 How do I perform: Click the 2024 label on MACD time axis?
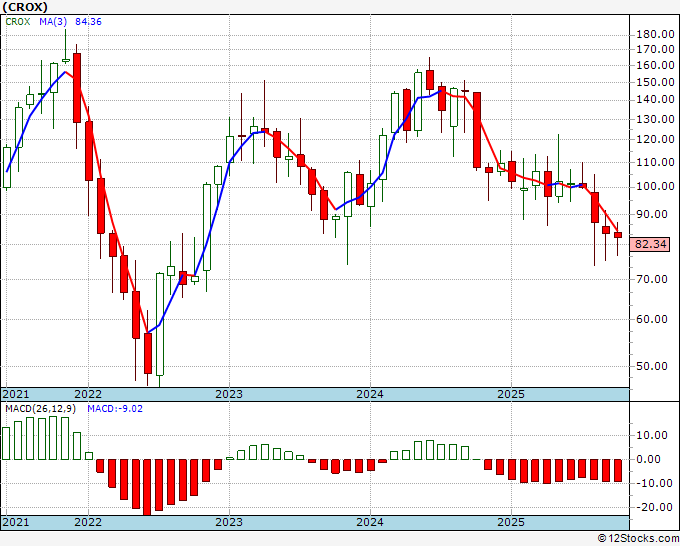(370, 522)
